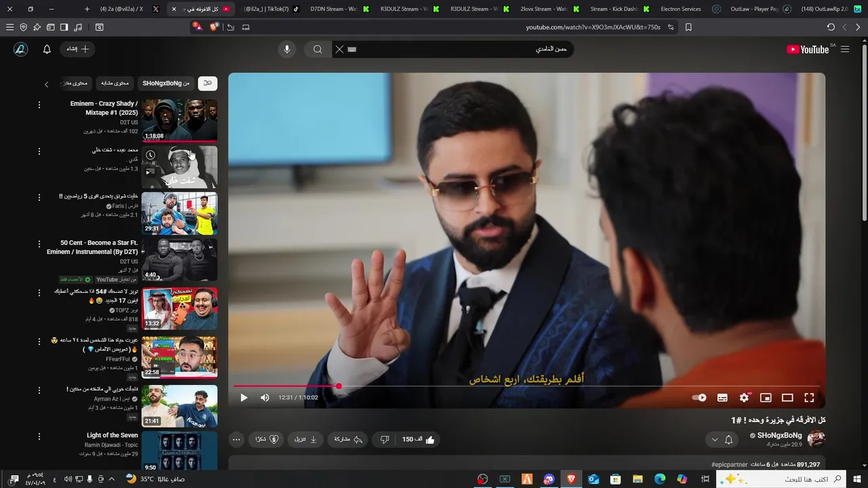Close the current YouTube tab

pos(174,9)
